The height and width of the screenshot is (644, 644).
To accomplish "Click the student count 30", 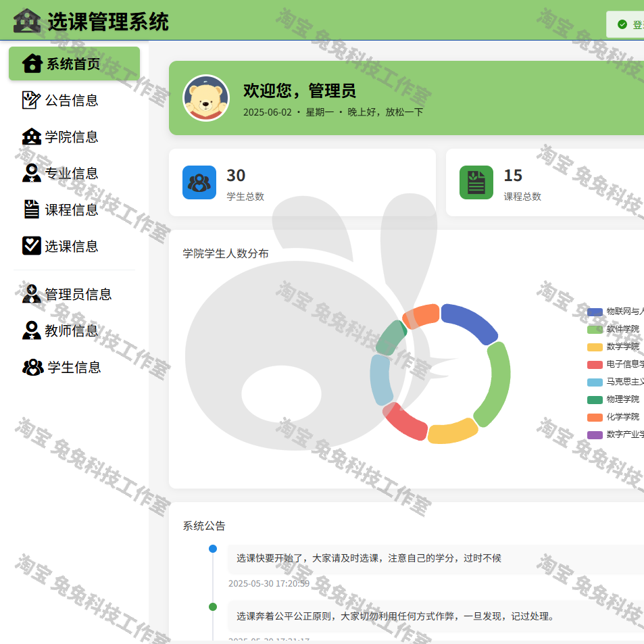I will point(236,176).
